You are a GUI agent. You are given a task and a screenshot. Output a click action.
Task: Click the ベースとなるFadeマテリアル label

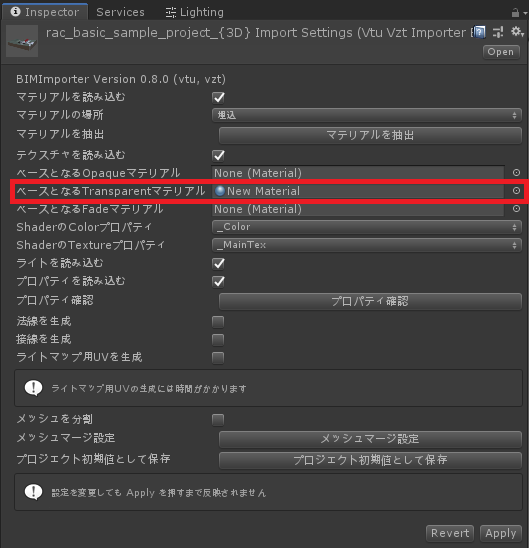point(90,209)
